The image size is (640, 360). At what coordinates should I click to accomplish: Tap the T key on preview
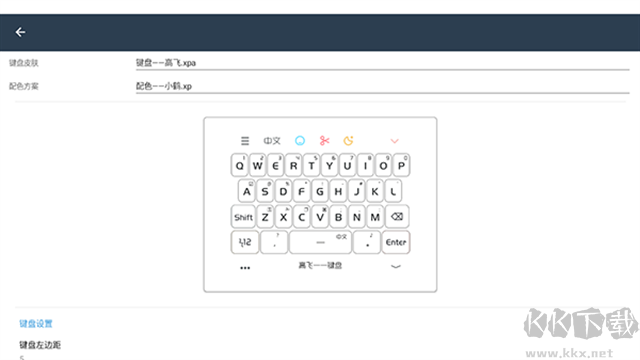(x=311, y=165)
